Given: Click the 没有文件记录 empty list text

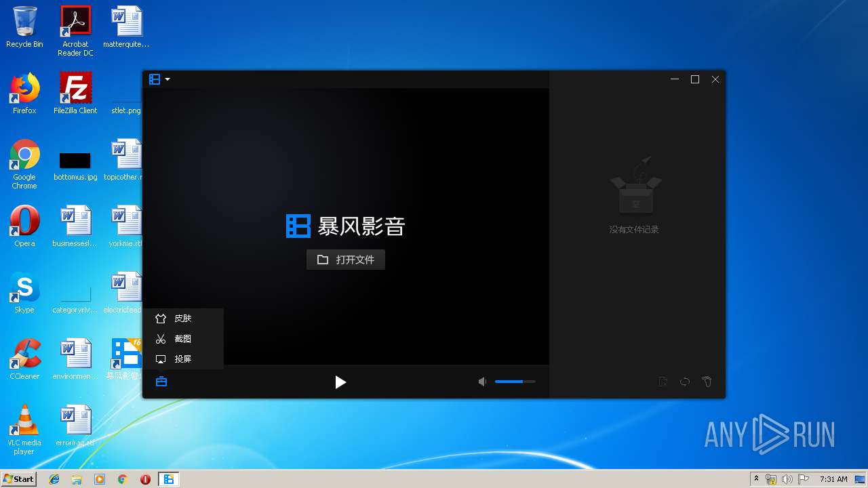Looking at the screenshot, I should [634, 230].
